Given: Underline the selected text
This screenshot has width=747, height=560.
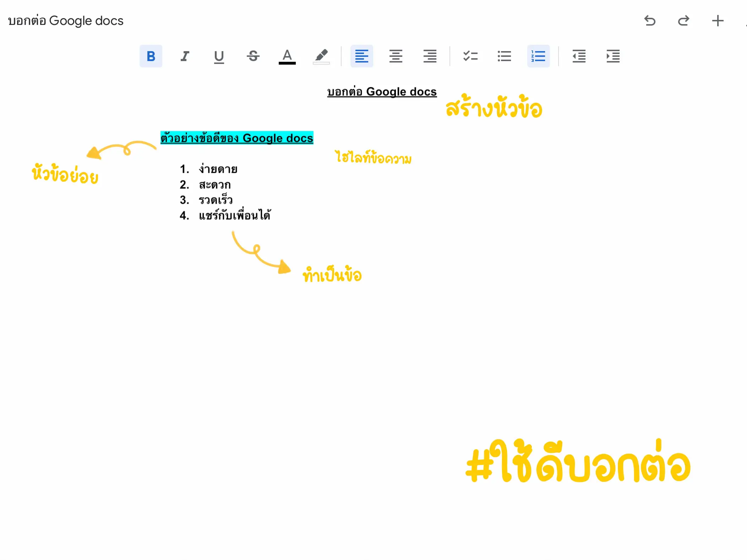Looking at the screenshot, I should click(219, 56).
